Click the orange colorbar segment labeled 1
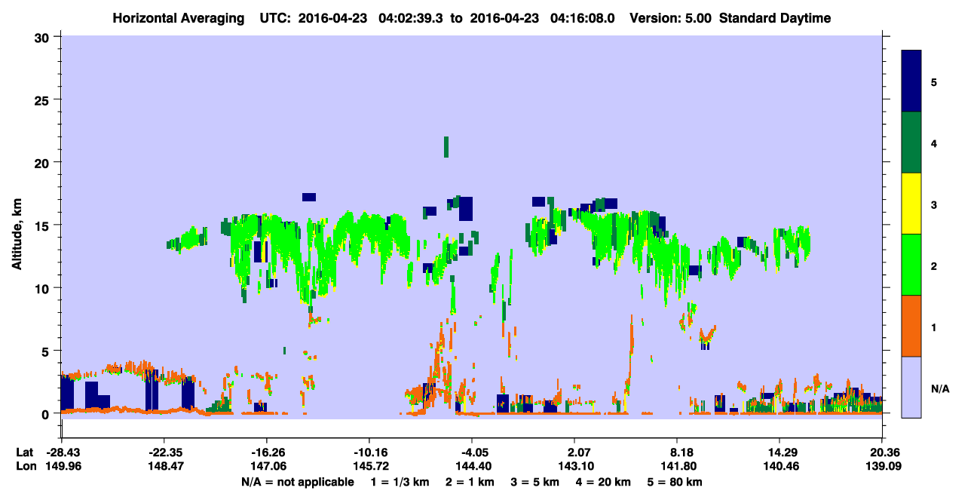Screen dimensions: 980x503 click(911, 326)
